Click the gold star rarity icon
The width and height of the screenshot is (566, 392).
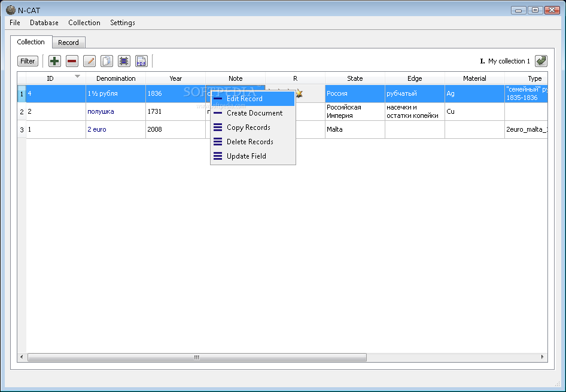(x=299, y=94)
